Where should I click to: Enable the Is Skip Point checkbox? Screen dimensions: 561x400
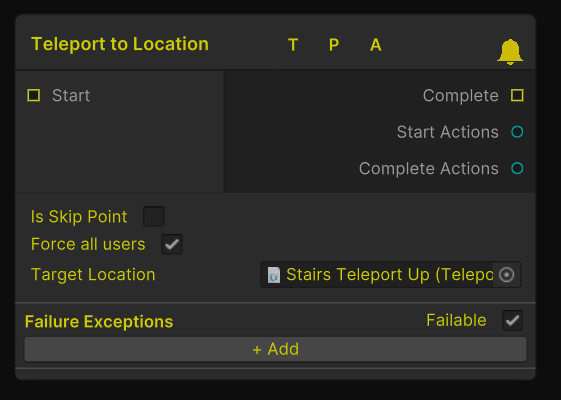point(153,216)
